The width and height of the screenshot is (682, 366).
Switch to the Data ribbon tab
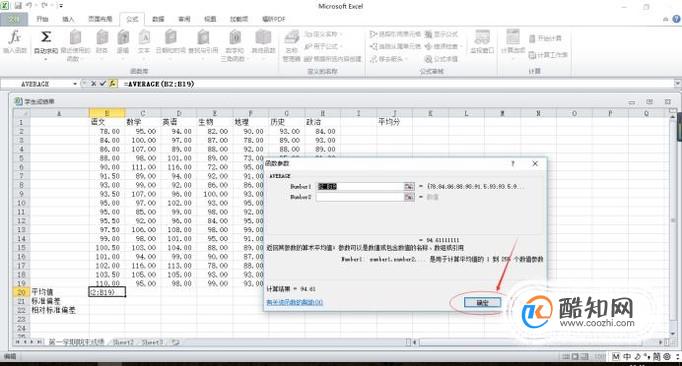click(x=158, y=19)
